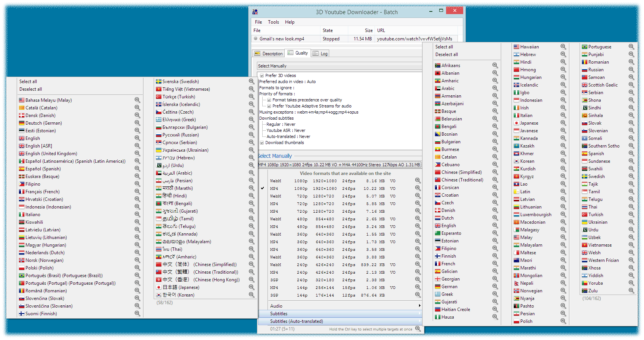Click magnifier on WebM 1080p 8.16 MB row
This screenshot has height=340, width=644.
click(418, 181)
